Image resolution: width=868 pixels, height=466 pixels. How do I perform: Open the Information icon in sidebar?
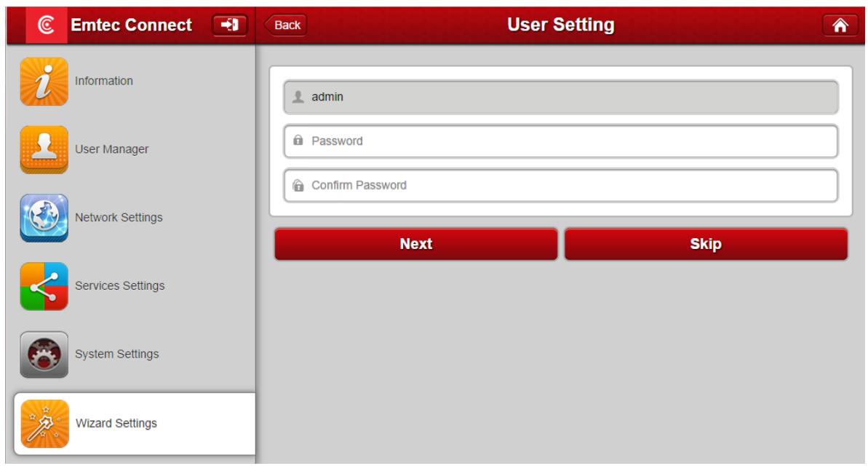[x=44, y=82]
